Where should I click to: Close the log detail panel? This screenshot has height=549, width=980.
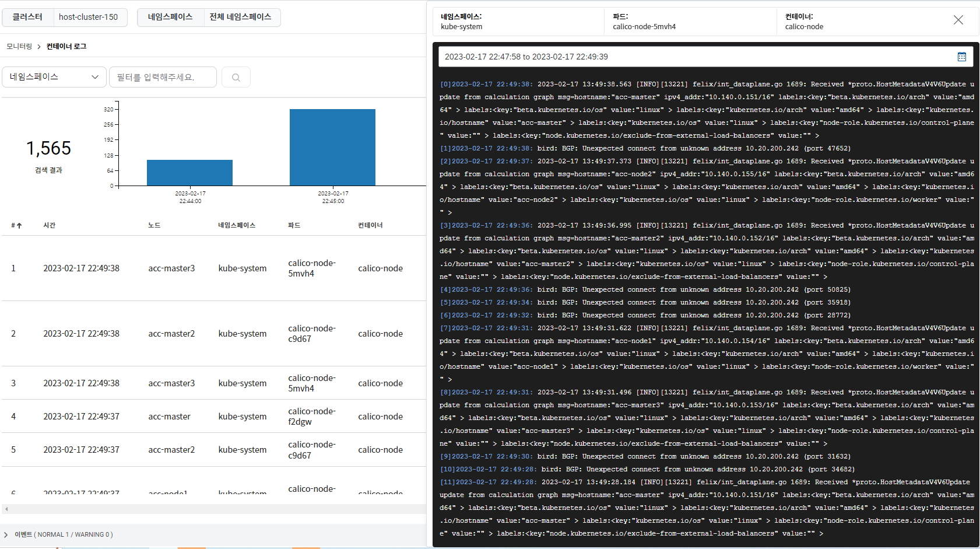pos(958,20)
